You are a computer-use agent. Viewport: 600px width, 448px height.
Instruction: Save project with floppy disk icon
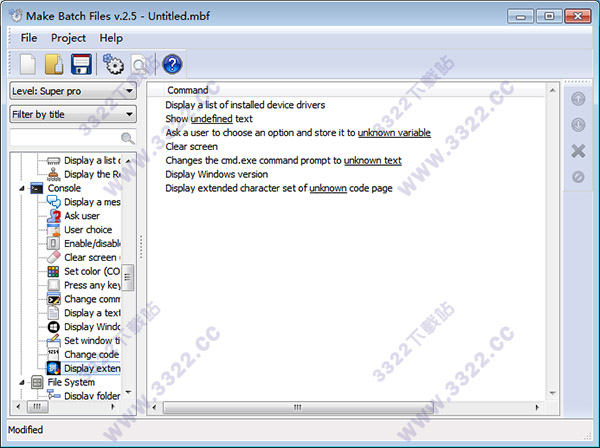pyautogui.click(x=81, y=64)
